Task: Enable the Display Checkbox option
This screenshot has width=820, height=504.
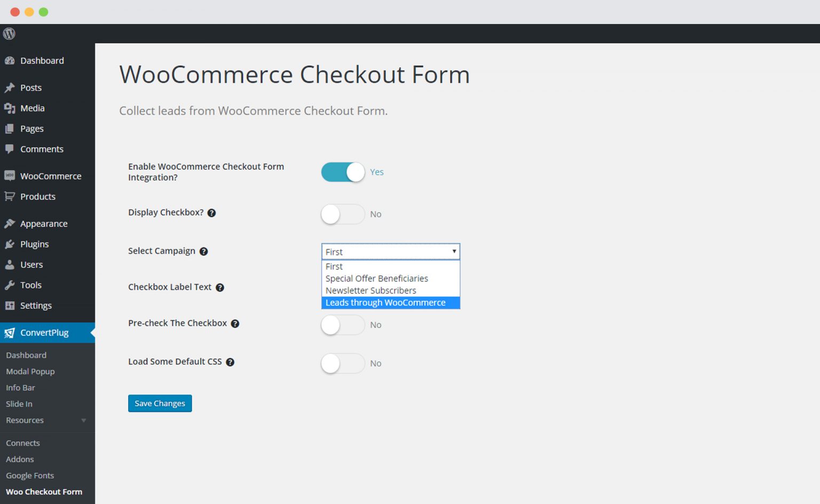Action: (x=342, y=214)
